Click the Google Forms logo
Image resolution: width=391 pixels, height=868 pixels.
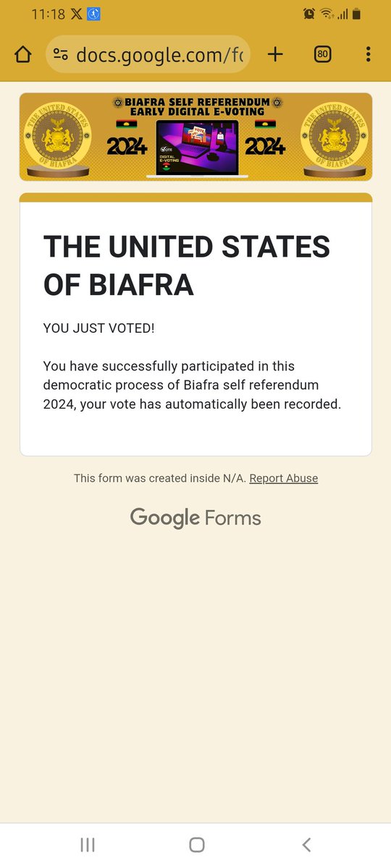(x=195, y=518)
